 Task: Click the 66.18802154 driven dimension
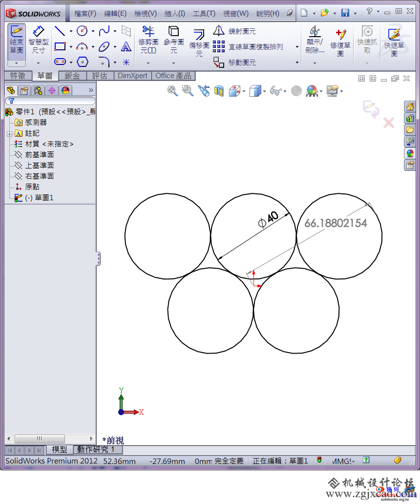pos(336,223)
